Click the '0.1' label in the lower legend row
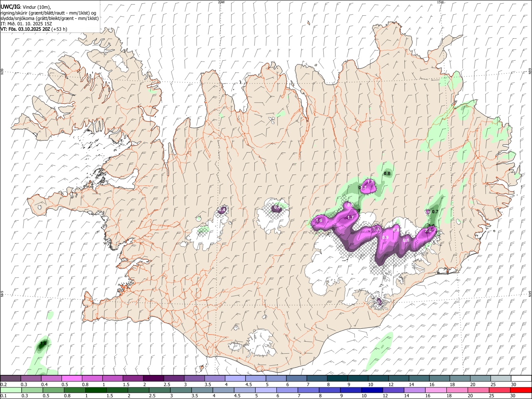This screenshot has width=532, height=399. click(x=4, y=396)
